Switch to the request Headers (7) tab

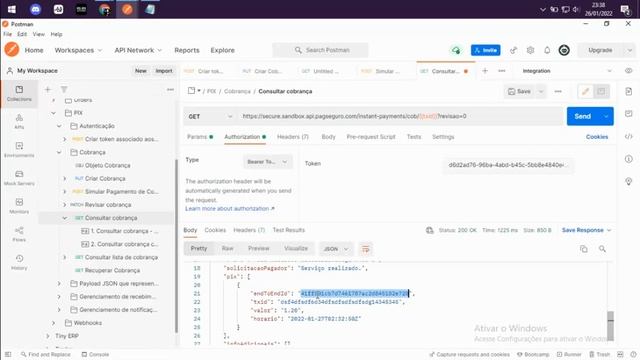(293, 137)
